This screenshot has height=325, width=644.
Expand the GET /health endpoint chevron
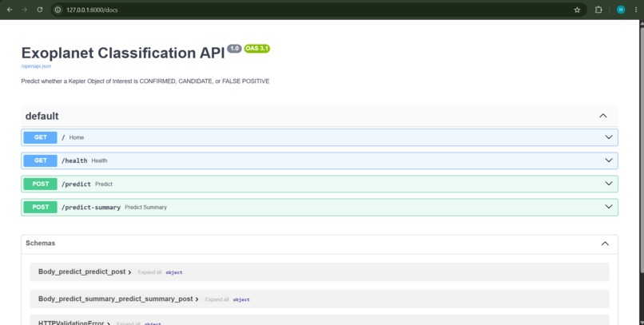[x=609, y=161]
